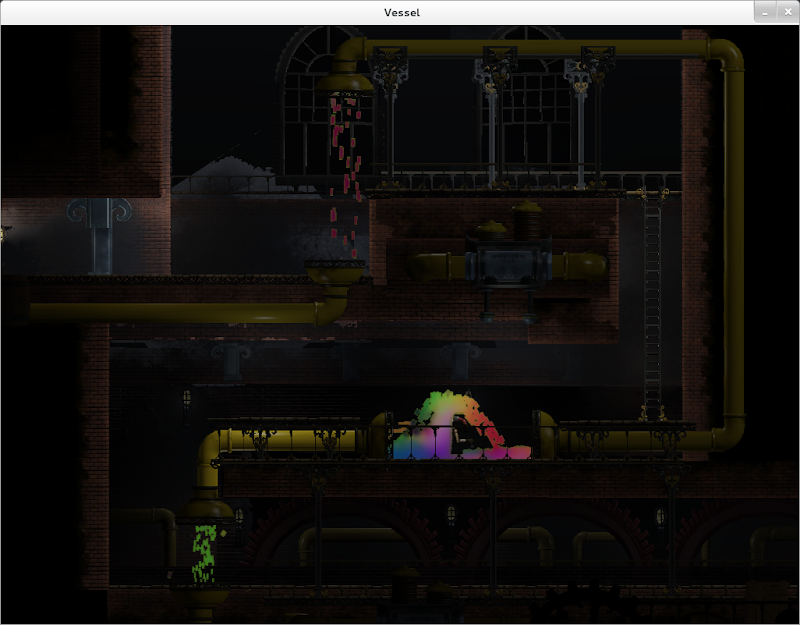800x625 pixels.
Task: Close the Vessel game window
Action: (788, 13)
